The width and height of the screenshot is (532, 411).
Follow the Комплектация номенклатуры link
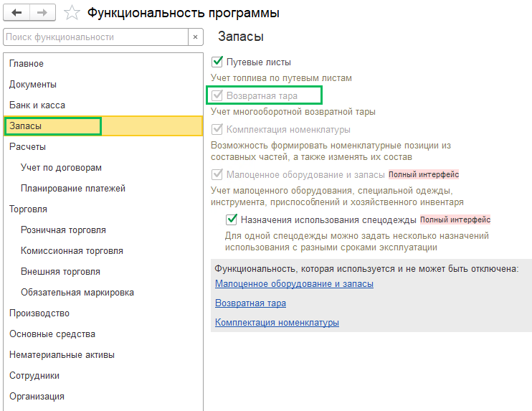[x=277, y=323]
